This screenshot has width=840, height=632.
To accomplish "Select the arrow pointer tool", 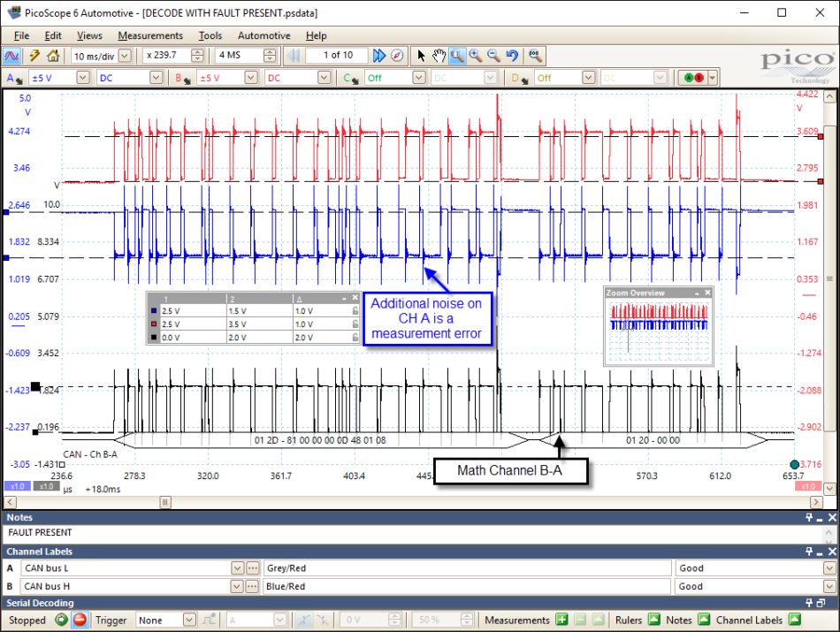I will click(421, 56).
